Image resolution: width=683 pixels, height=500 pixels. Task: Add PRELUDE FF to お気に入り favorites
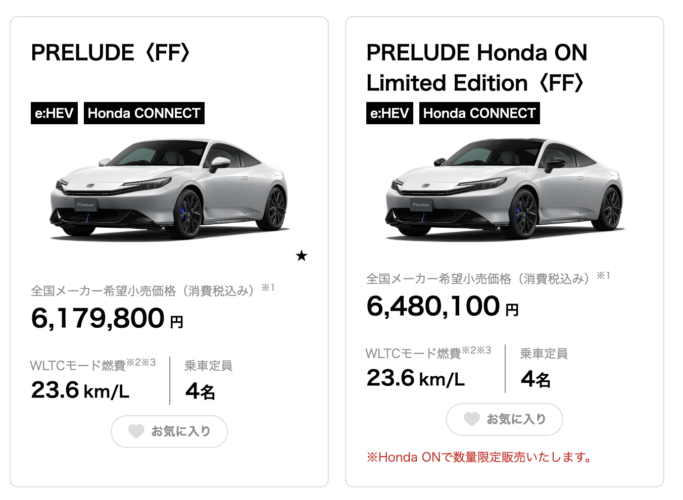(x=169, y=431)
